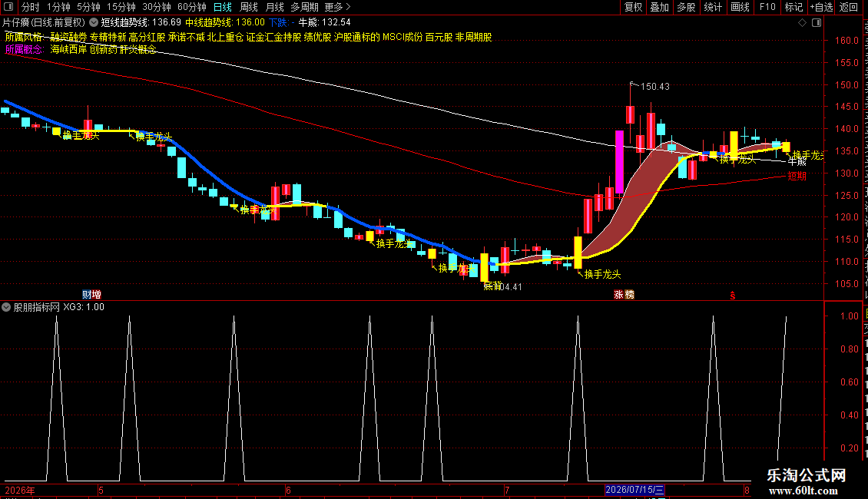Click the 涨榜 marker on the chart
The width and height of the screenshot is (868, 499).
coord(624,294)
